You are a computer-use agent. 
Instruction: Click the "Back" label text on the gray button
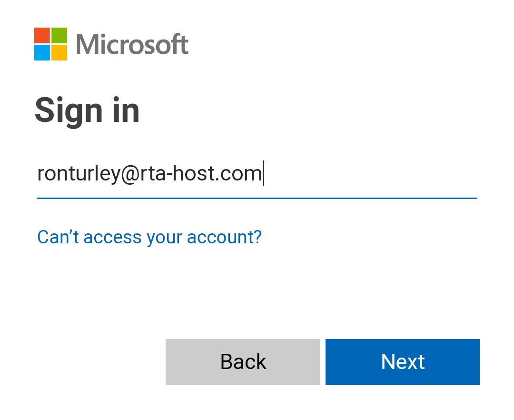click(x=243, y=362)
